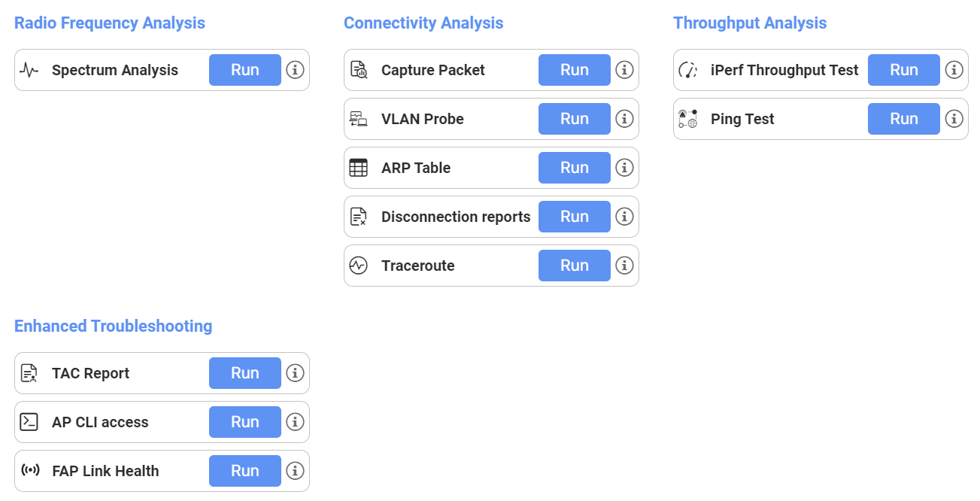Run the Disconnection reports diagnostic

[x=574, y=216]
